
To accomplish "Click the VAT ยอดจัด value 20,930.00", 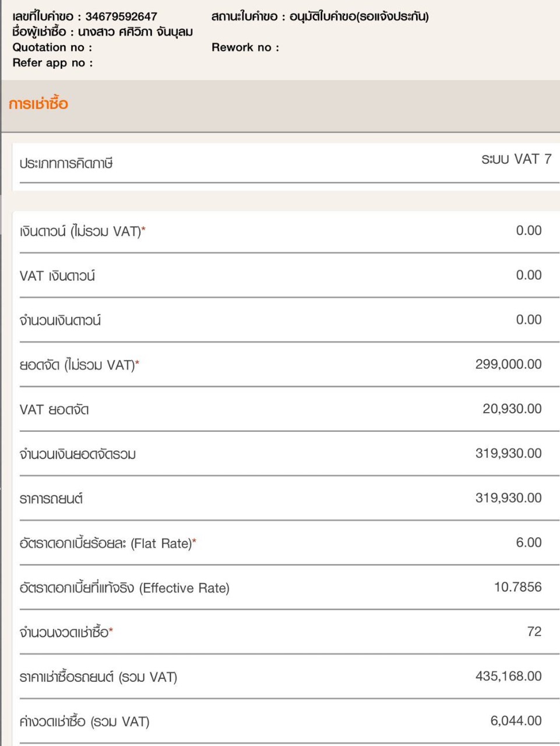I will pyautogui.click(x=512, y=409).
